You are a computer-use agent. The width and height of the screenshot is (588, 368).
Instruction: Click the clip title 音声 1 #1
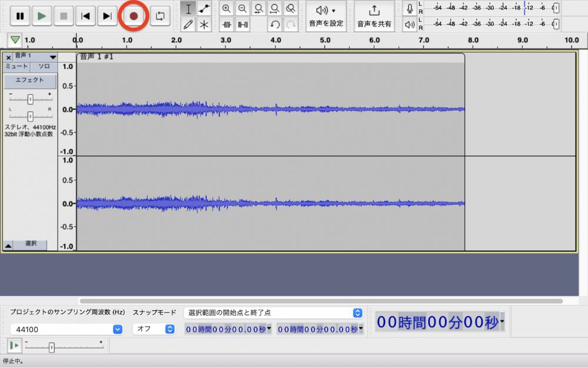pyautogui.click(x=96, y=57)
